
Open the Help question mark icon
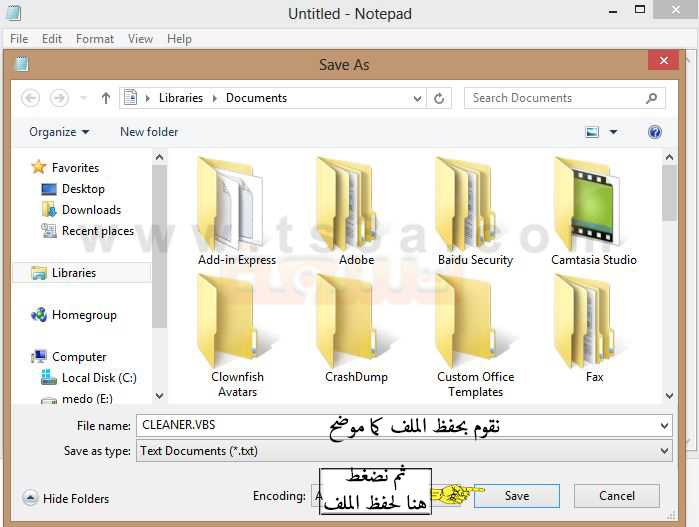click(655, 132)
